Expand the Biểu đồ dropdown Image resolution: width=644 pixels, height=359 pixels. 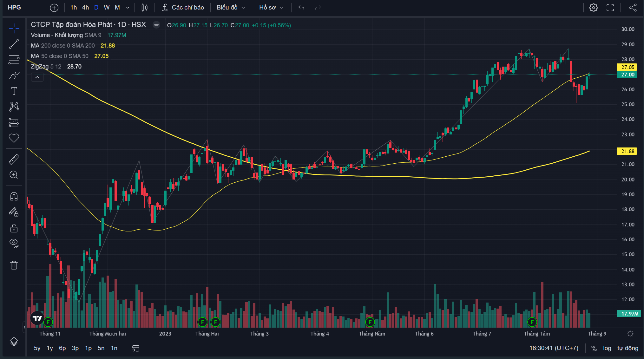tap(231, 8)
